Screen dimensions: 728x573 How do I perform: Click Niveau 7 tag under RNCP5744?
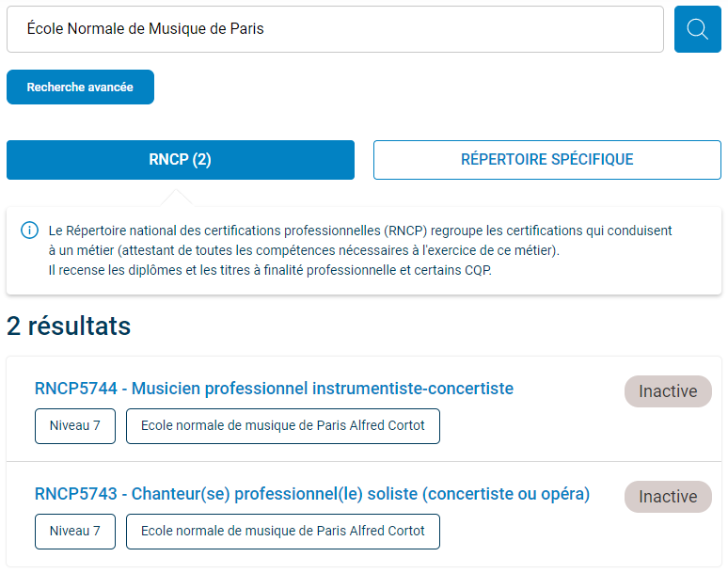click(75, 426)
